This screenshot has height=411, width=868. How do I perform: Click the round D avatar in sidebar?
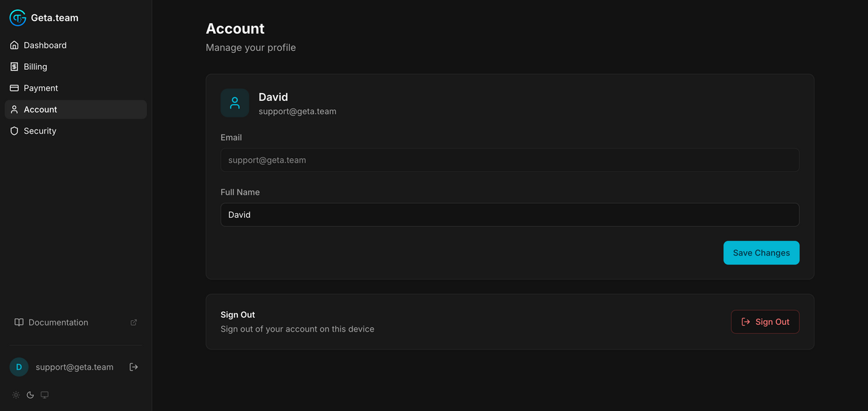click(x=19, y=367)
